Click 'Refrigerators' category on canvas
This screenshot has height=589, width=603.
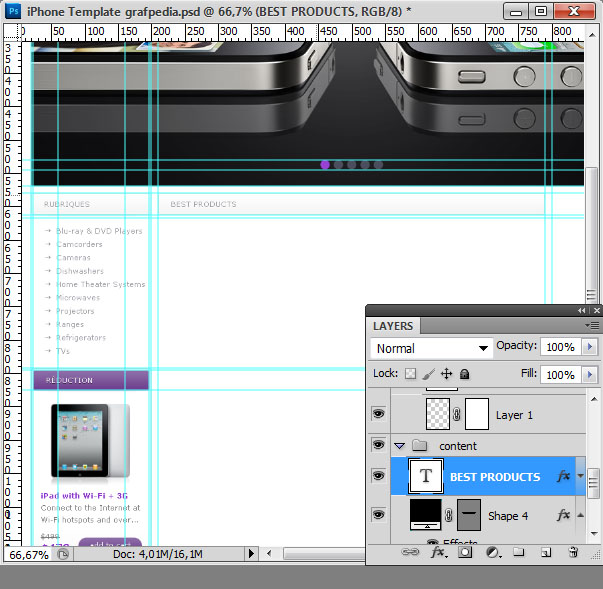pyautogui.click(x=81, y=338)
